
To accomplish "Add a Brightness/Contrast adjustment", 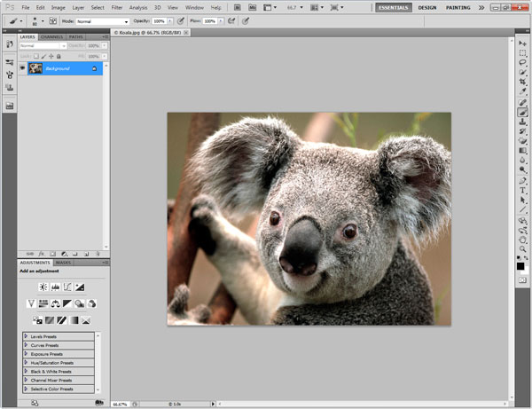I will [x=42, y=287].
